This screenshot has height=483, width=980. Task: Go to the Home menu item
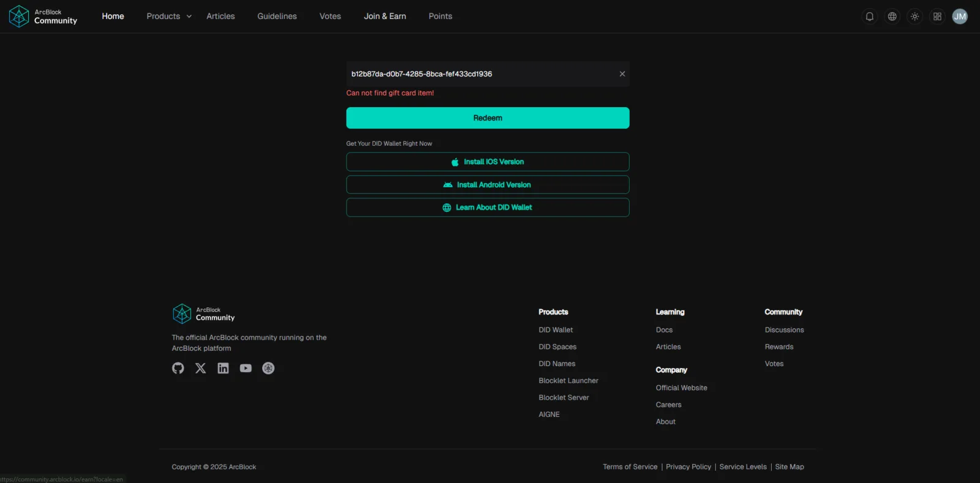coord(113,17)
